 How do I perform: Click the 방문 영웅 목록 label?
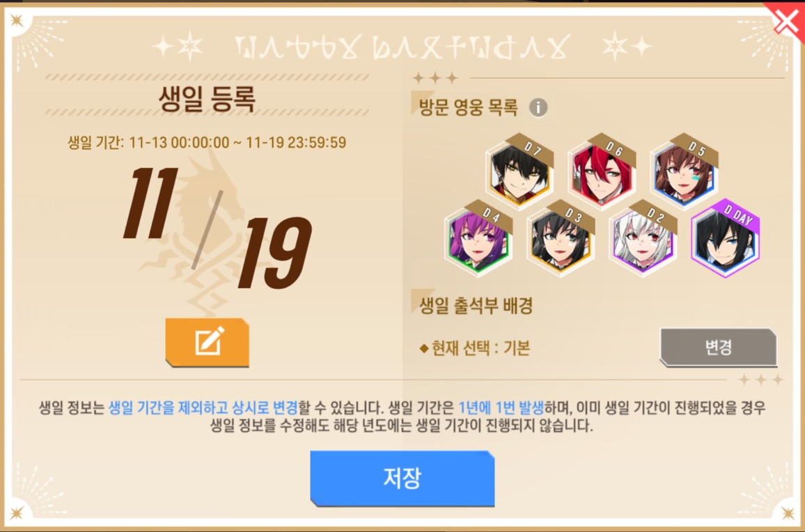pyautogui.click(x=468, y=108)
